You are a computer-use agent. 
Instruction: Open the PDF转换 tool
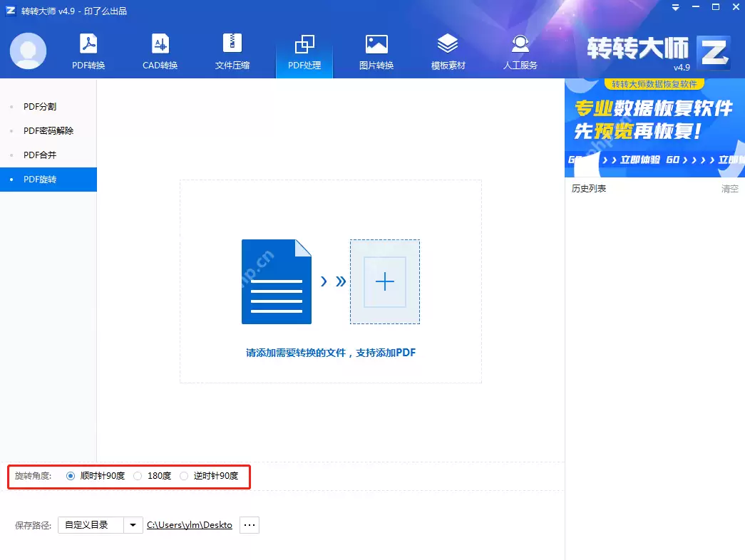(87, 50)
